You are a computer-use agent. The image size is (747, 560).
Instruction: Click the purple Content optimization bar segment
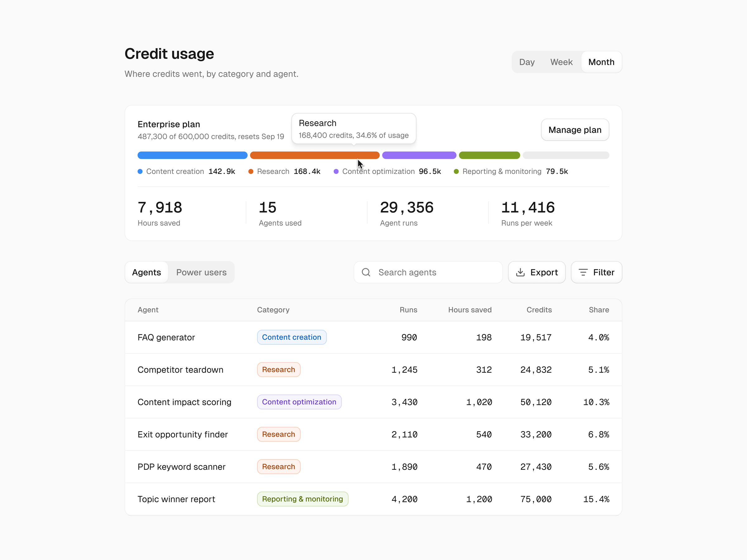pos(419,155)
